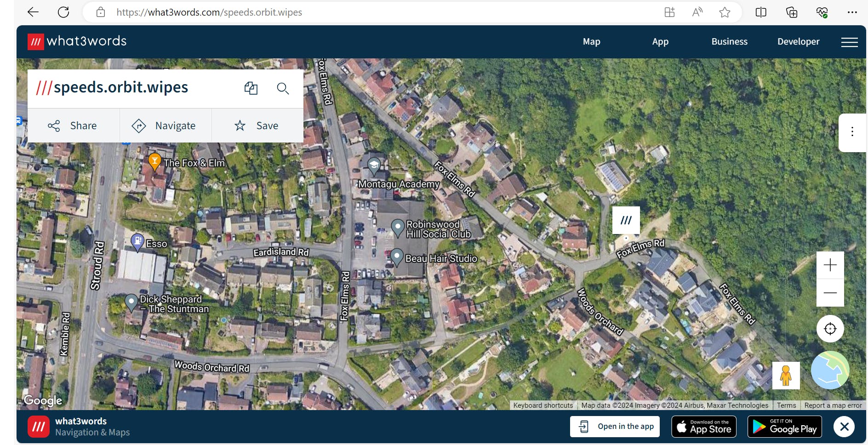Screen dimensions: 868x445
Task: Zoom in with the plus button
Action: tap(830, 265)
